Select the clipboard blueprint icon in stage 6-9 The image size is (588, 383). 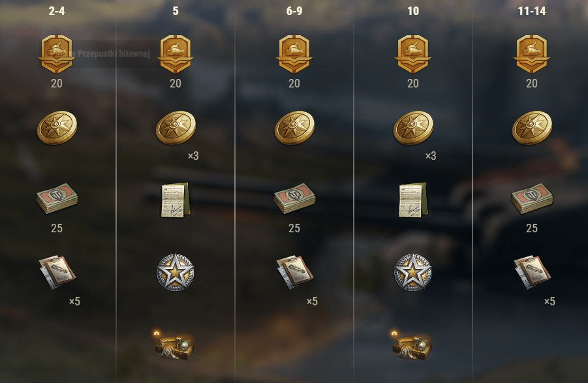[x=294, y=272]
